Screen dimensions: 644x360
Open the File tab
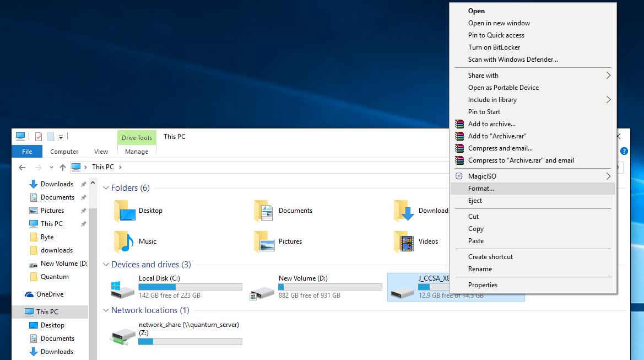coord(26,152)
